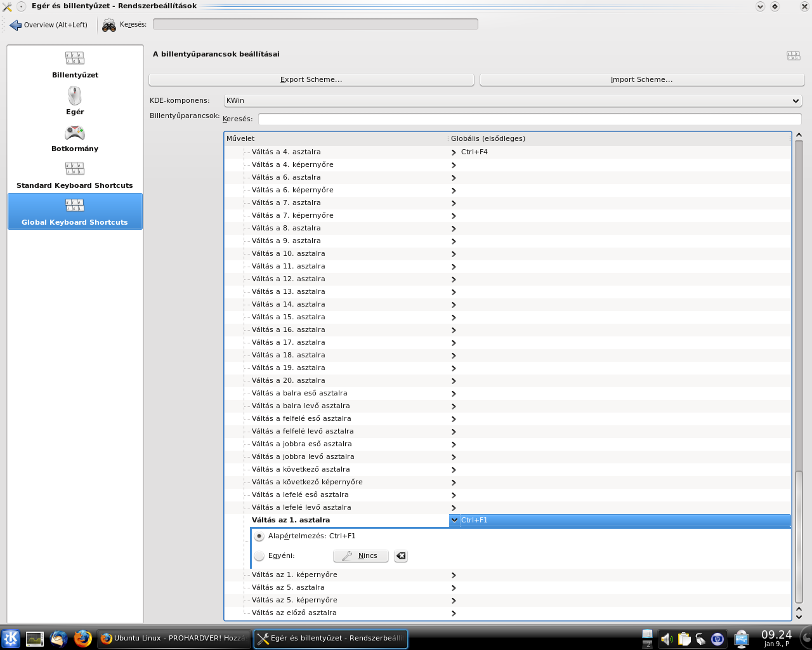Select the row Váltás a következő képernyőre
This screenshot has height=650, width=812.
click(507, 482)
